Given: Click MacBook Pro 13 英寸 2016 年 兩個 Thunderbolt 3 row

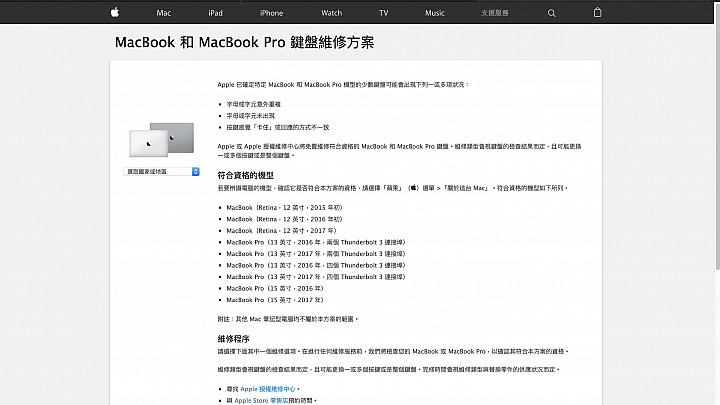Looking at the screenshot, I should coord(316,242).
